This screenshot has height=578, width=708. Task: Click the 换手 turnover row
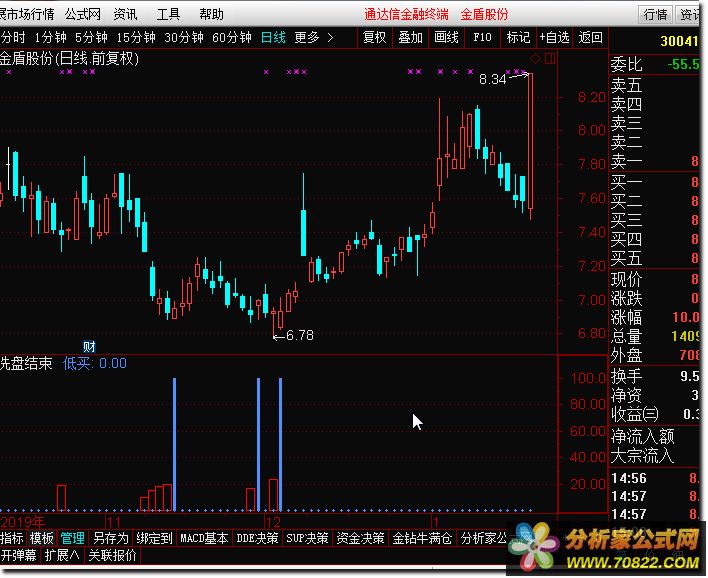coord(655,376)
